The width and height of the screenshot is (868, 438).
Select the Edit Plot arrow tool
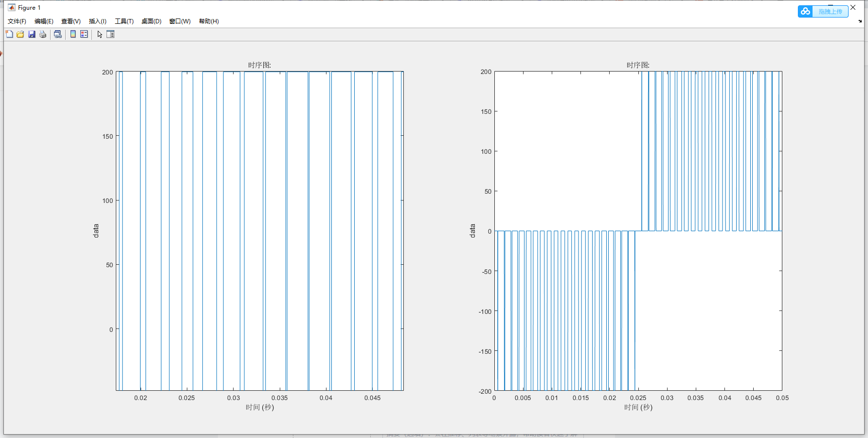click(x=100, y=34)
